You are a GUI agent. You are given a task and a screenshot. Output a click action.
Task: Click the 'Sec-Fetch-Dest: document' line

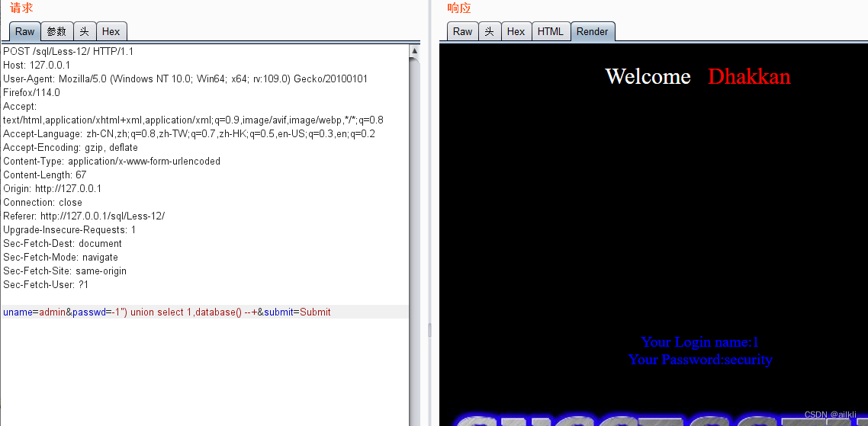coord(63,243)
